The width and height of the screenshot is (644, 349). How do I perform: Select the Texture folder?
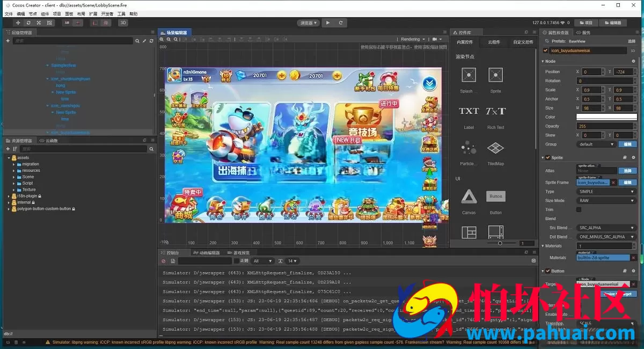click(29, 190)
